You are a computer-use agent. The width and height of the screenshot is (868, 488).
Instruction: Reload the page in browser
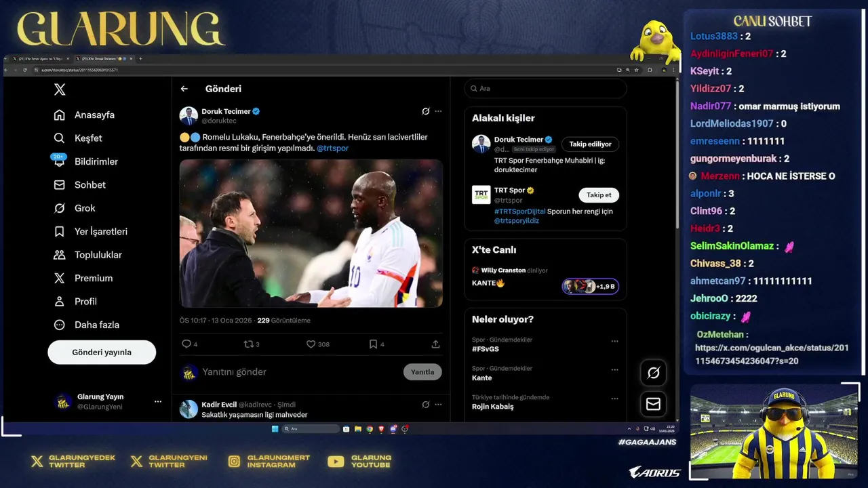coord(25,70)
